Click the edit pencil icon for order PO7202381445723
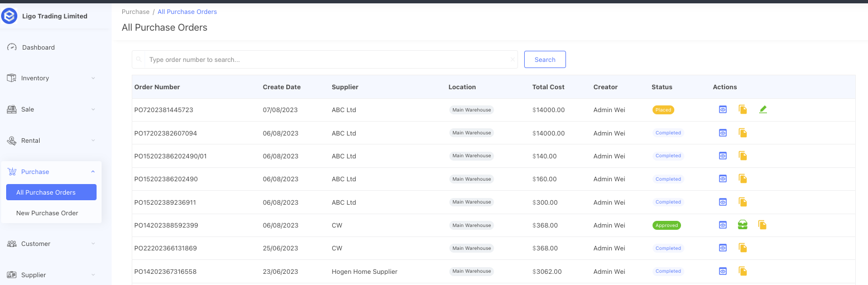 click(x=763, y=110)
